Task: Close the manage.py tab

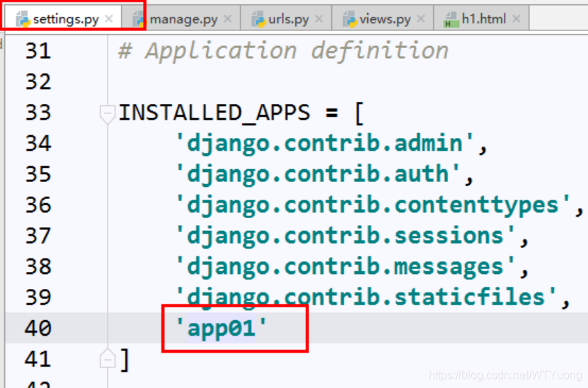Action: (227, 18)
